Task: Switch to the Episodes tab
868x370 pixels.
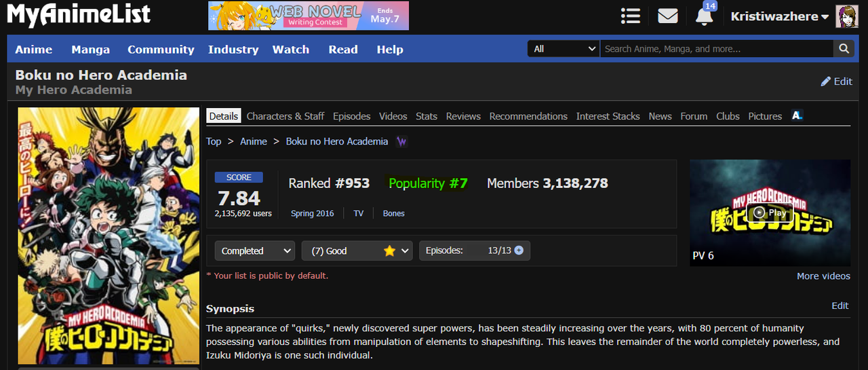Action: pyautogui.click(x=352, y=116)
